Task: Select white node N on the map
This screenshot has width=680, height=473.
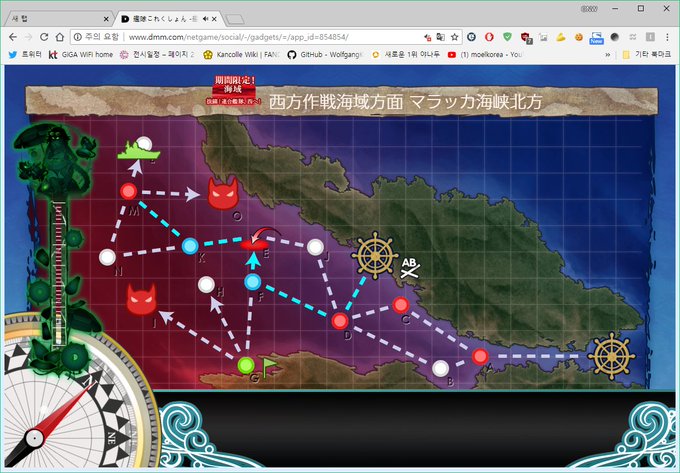Action: click(107, 257)
